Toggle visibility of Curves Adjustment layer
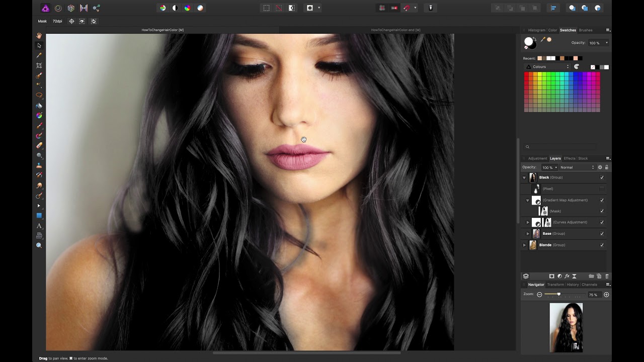 coord(602,222)
